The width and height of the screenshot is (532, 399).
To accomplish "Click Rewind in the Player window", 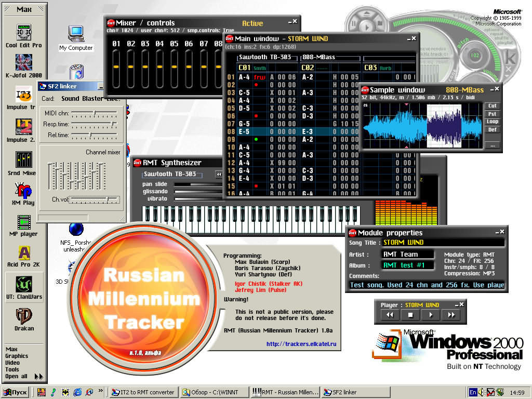I will tap(390, 315).
